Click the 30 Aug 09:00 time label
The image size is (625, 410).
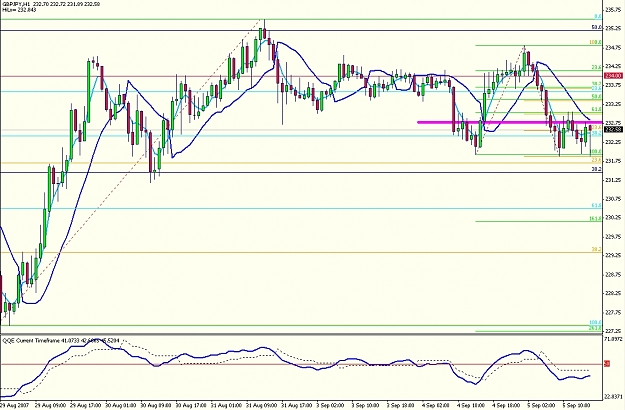(156, 405)
